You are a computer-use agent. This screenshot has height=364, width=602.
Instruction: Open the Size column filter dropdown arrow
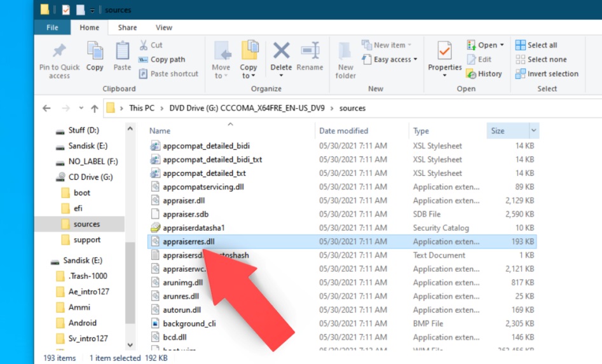click(533, 131)
